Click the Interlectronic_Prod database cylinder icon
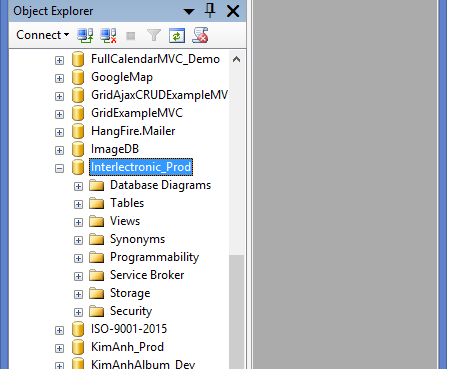This screenshot has width=449, height=369. coord(78,167)
